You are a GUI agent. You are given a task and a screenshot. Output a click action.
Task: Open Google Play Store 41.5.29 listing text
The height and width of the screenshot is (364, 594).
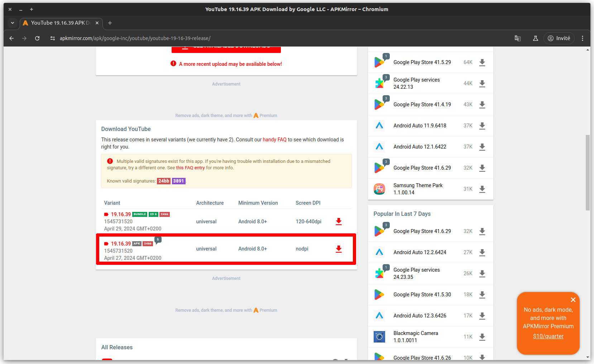tap(422, 62)
